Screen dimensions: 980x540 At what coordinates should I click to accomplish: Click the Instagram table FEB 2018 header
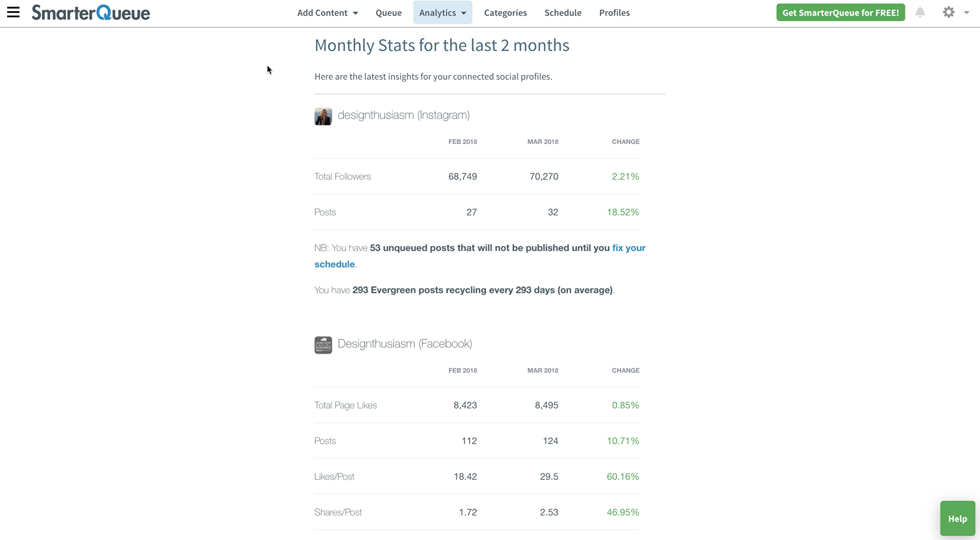point(462,142)
